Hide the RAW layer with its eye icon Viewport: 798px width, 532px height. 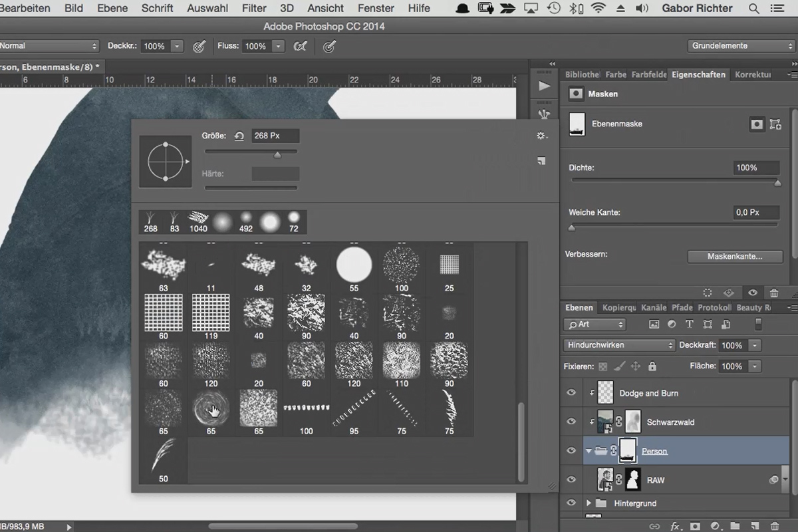pyautogui.click(x=571, y=479)
